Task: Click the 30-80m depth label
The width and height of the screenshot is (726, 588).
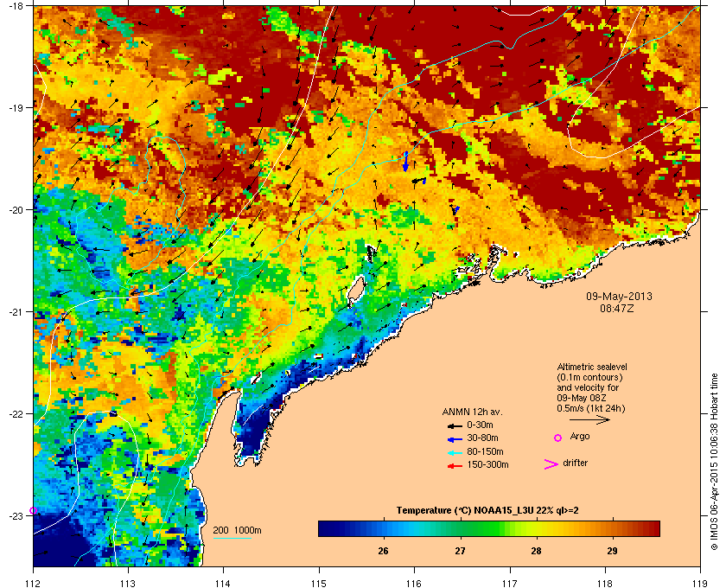Action: coord(482,438)
